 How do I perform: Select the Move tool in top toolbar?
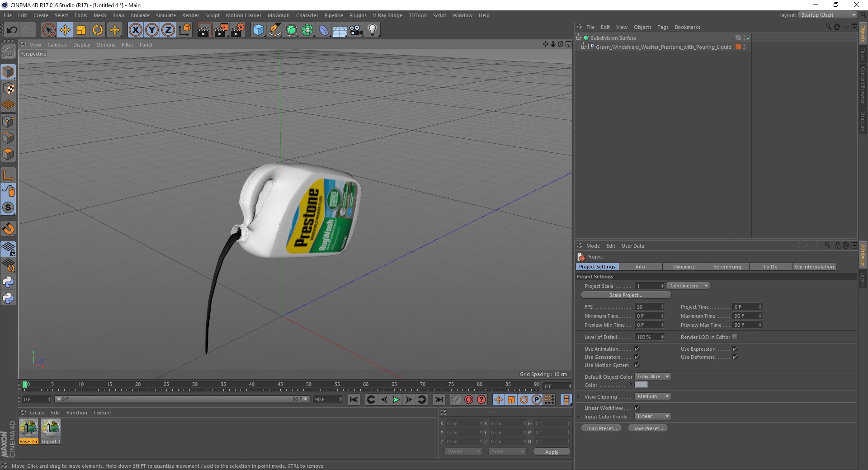(x=65, y=30)
